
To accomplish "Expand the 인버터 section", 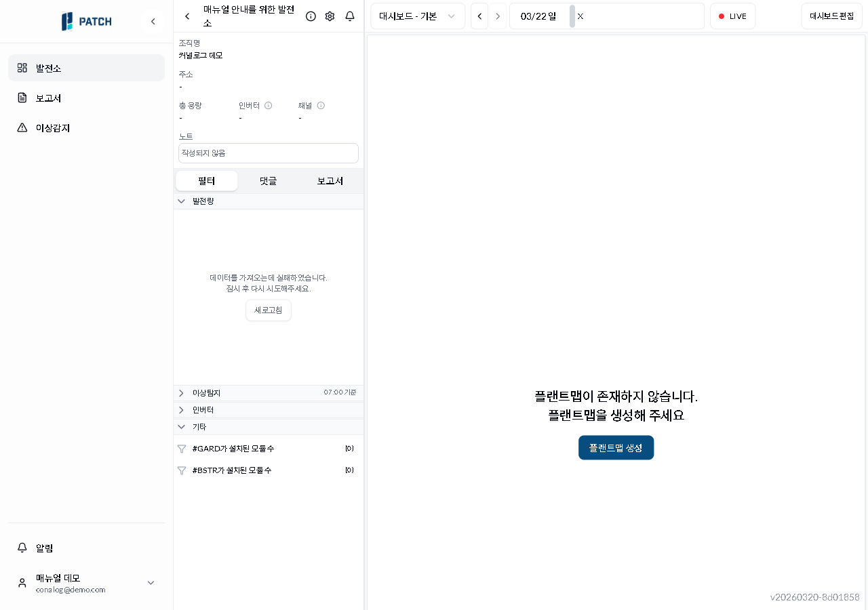I will tap(181, 409).
